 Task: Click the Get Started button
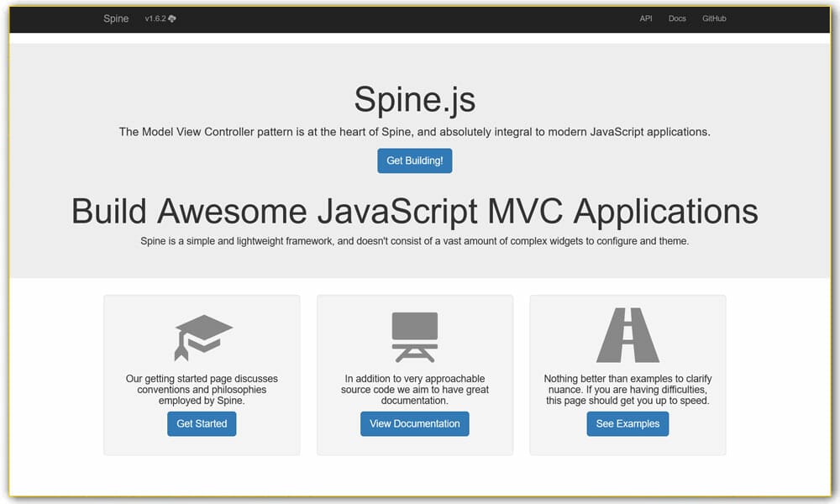click(x=202, y=423)
